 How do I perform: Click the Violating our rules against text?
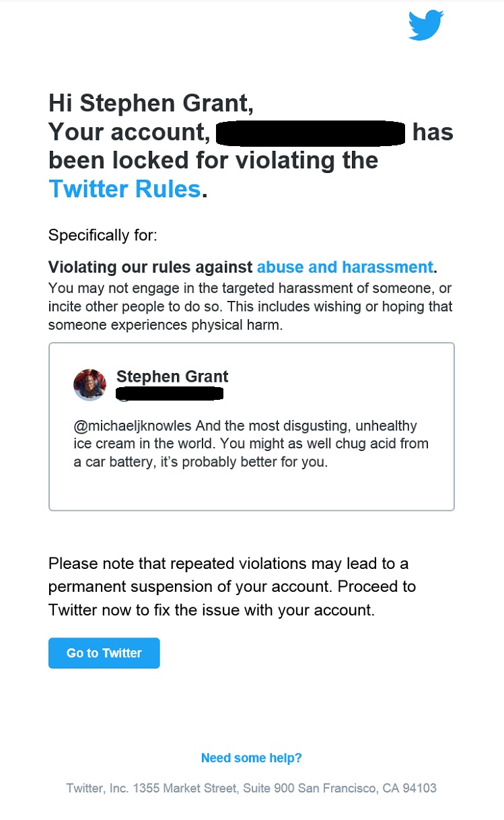point(151,267)
